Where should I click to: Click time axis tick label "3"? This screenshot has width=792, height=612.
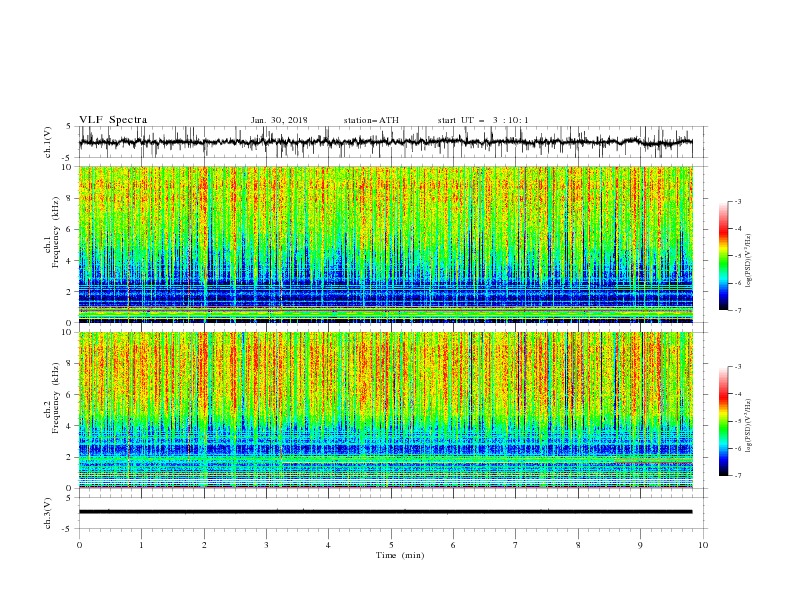pos(266,545)
